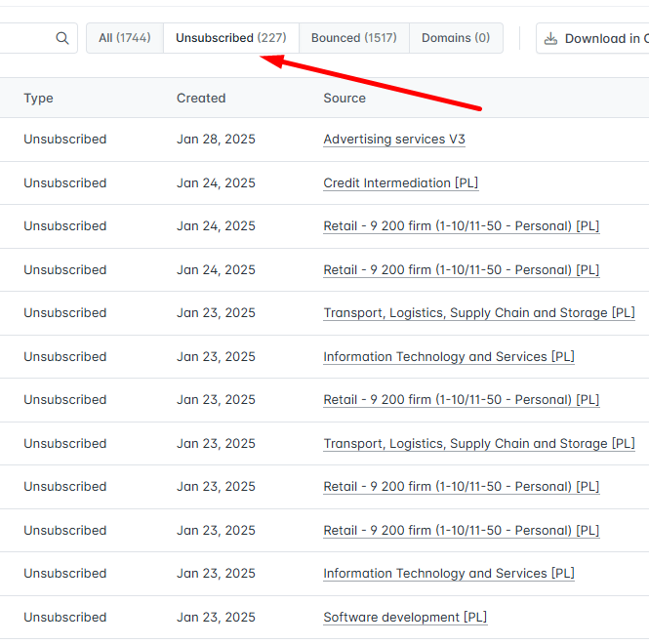Click the Created column header
Image resolution: width=649 pixels, height=644 pixels.
(200, 98)
